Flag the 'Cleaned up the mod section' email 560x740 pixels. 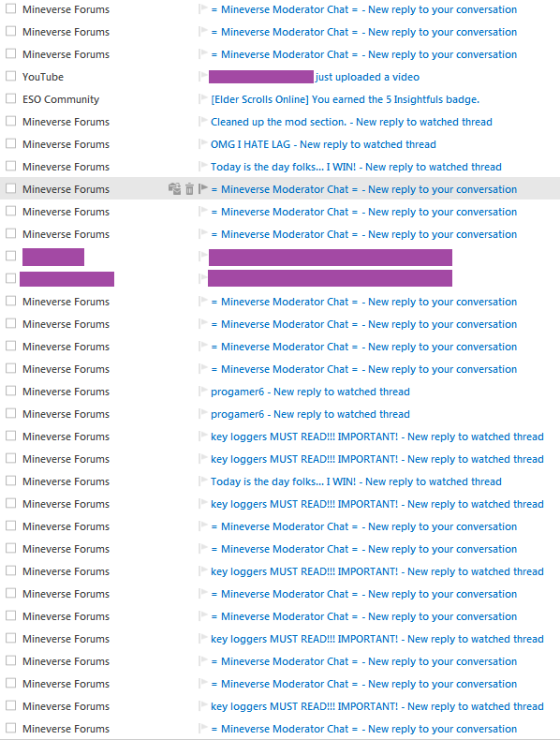pos(203,121)
